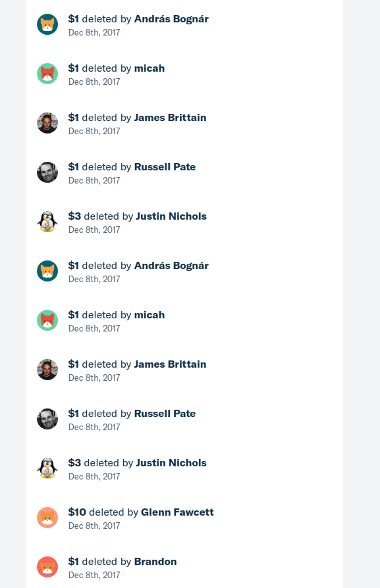Click the first James Brittain photo avatar
This screenshot has height=588, width=380.
point(47,123)
